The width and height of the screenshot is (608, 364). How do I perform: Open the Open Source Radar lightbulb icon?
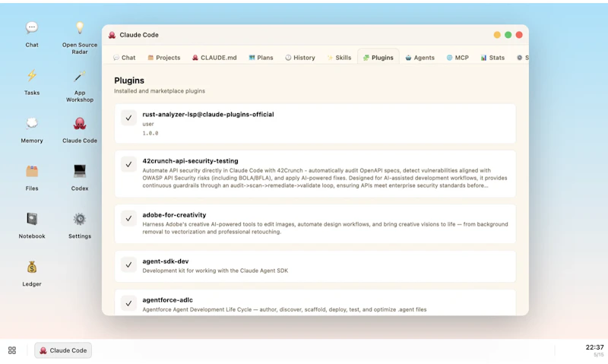[80, 28]
